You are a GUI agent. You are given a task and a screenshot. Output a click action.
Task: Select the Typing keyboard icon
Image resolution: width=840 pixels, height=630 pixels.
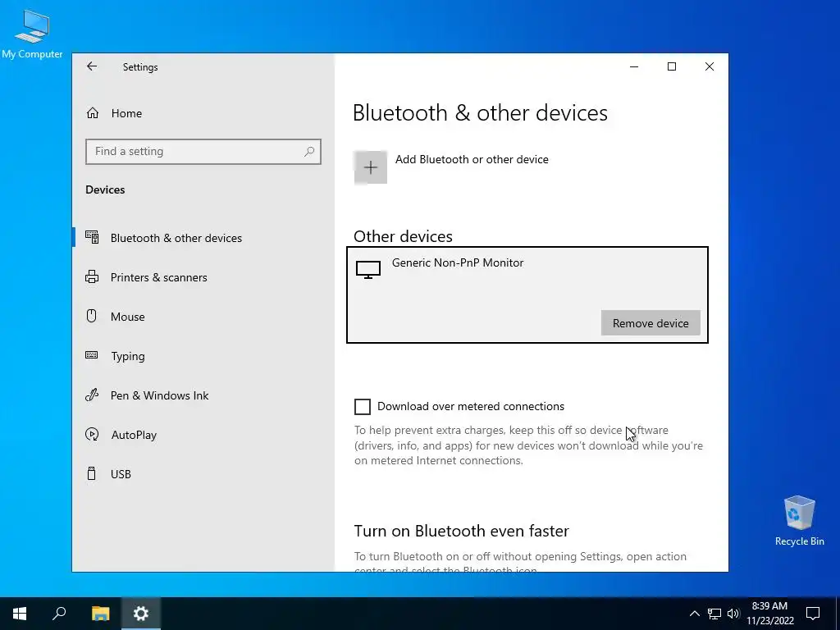92,355
